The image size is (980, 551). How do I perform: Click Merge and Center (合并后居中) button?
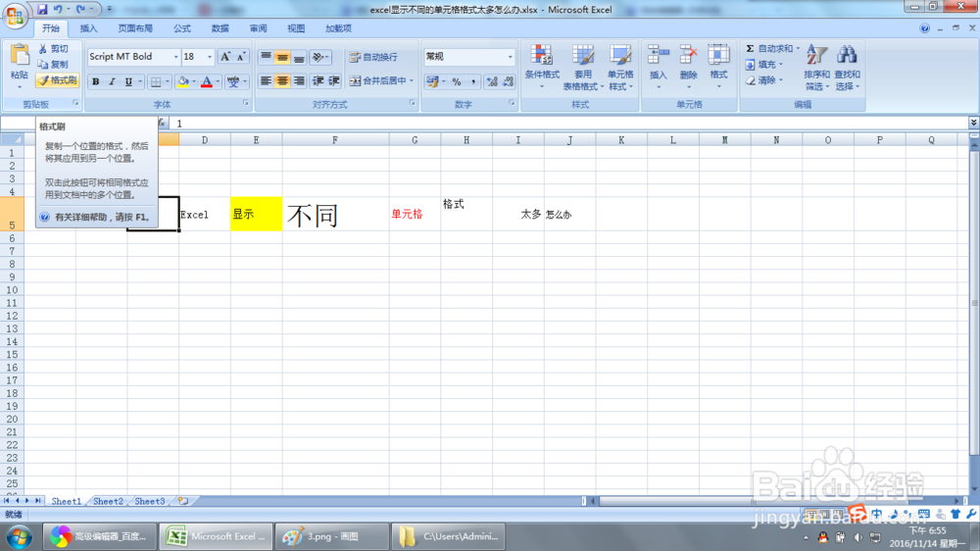point(377,80)
